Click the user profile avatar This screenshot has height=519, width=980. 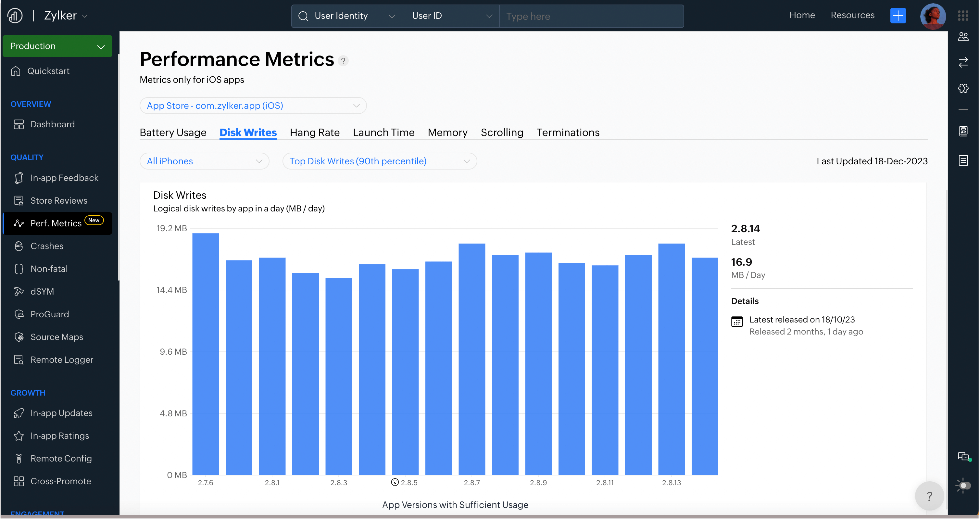click(x=933, y=16)
